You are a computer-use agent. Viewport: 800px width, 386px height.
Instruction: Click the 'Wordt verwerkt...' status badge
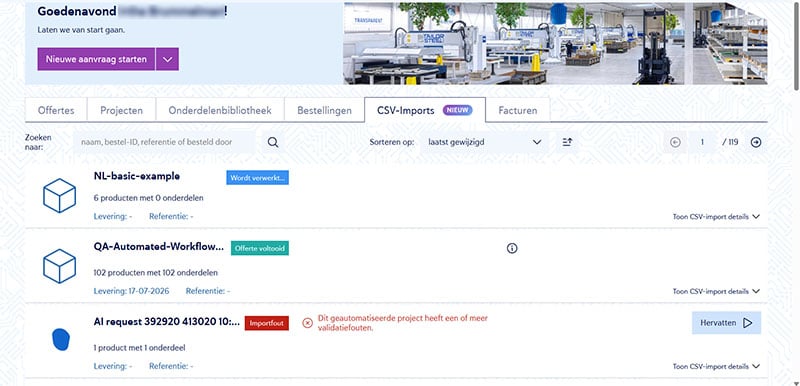click(x=258, y=177)
